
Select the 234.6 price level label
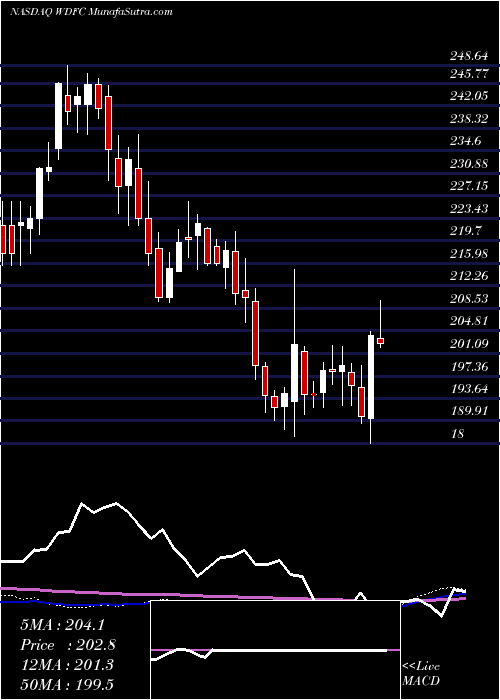465,141
